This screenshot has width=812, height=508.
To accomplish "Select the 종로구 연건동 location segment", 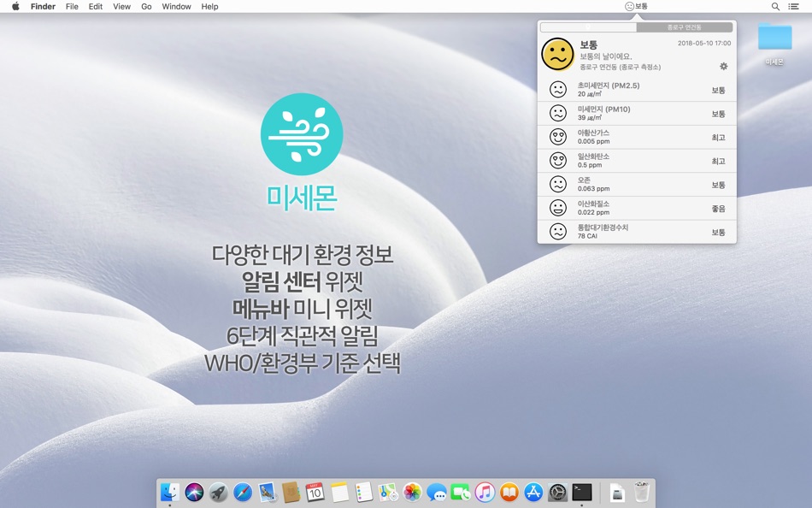I will click(x=684, y=27).
